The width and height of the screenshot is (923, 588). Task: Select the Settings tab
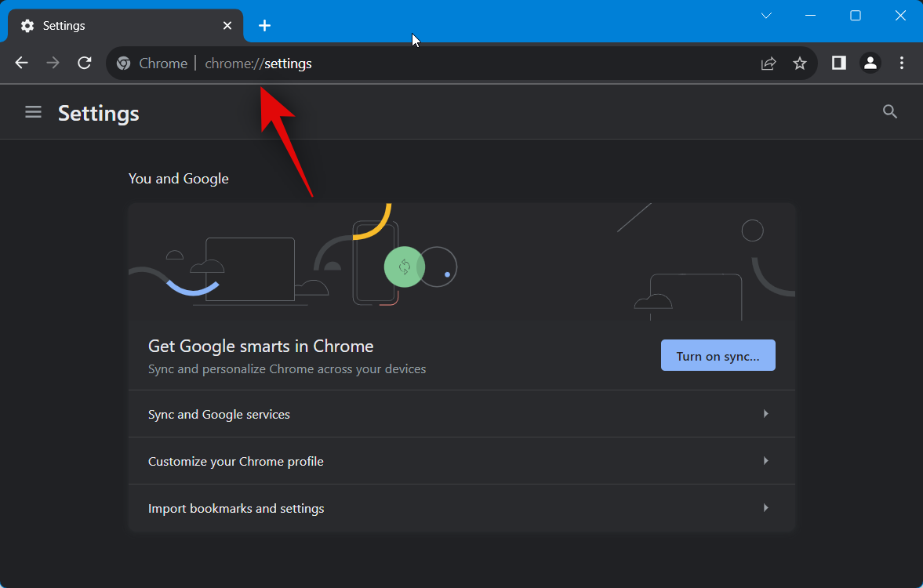125,26
